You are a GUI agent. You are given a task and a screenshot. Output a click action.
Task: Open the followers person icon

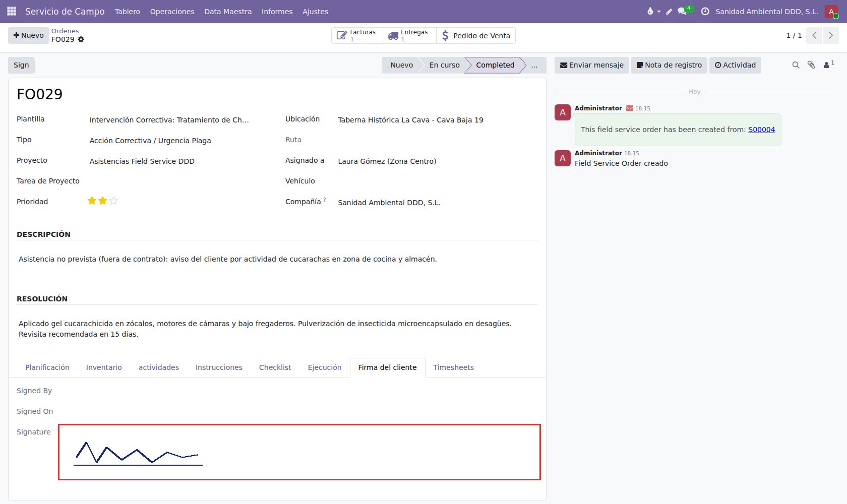[x=827, y=65]
